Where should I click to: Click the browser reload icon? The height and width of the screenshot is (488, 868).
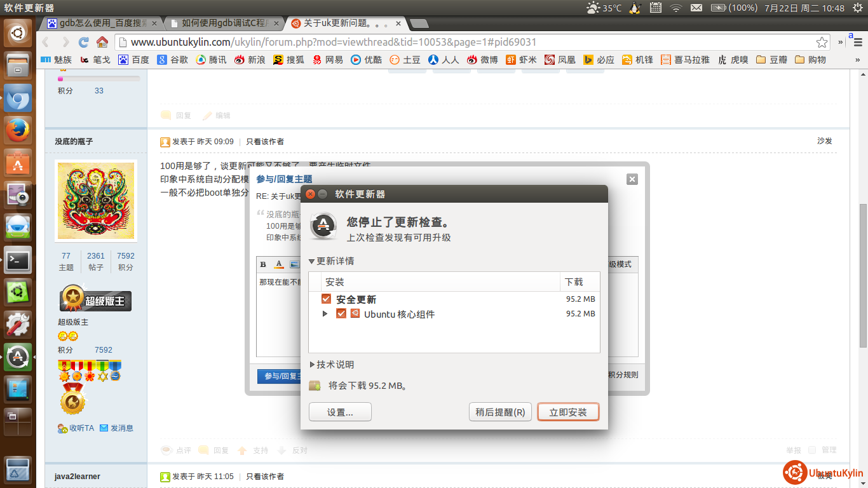tap(83, 43)
